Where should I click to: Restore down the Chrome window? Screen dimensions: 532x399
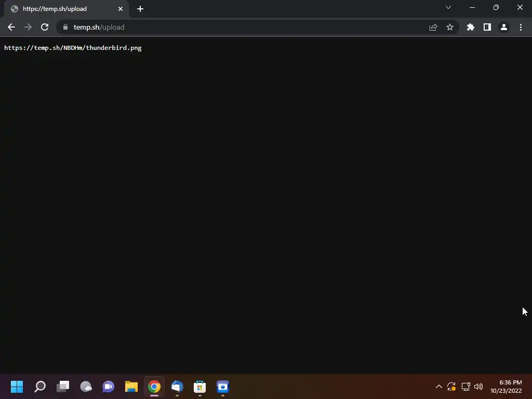pos(496,7)
